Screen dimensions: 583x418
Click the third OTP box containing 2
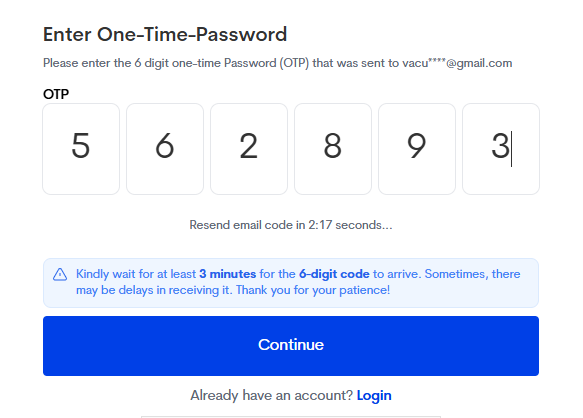coord(249,149)
